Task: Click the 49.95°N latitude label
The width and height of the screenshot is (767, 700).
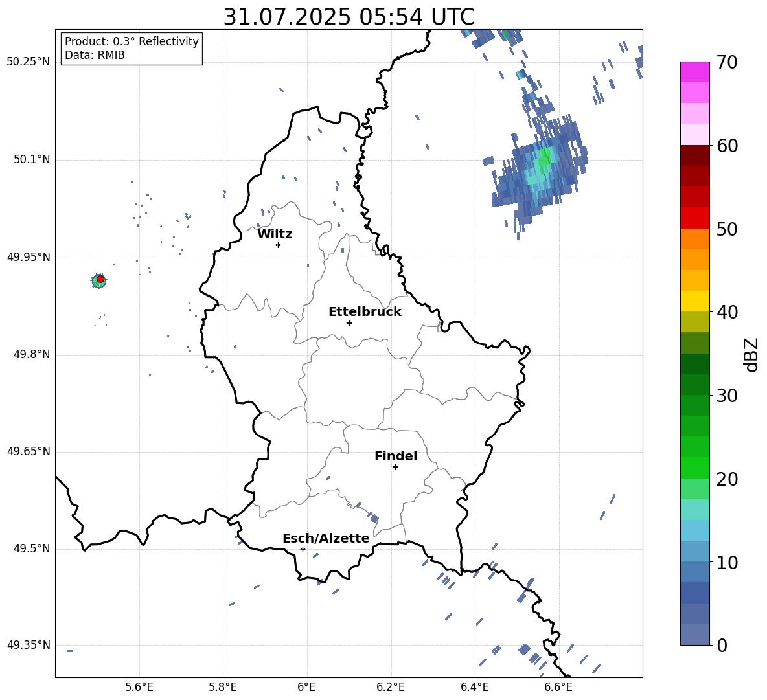Action: [29, 257]
